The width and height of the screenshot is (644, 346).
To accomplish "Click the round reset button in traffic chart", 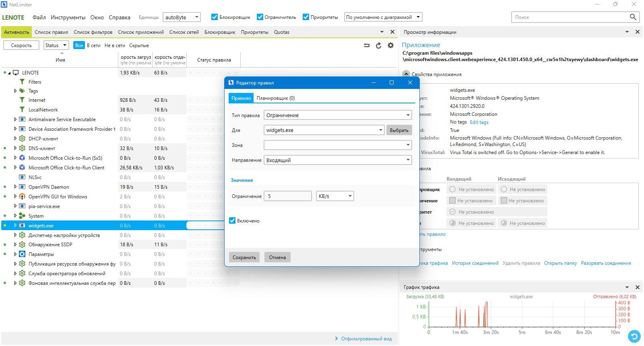I will click(x=634, y=336).
